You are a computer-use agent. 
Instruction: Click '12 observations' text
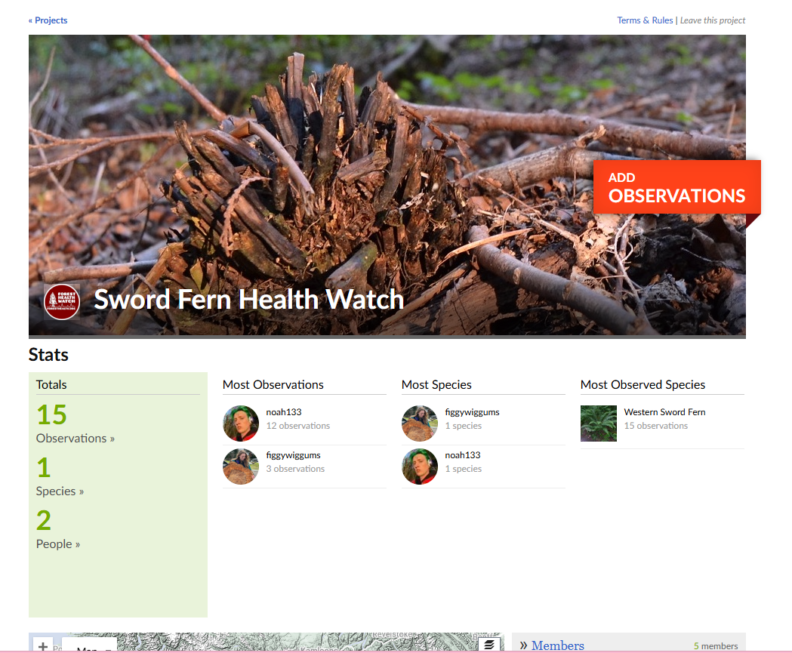tap(298, 426)
